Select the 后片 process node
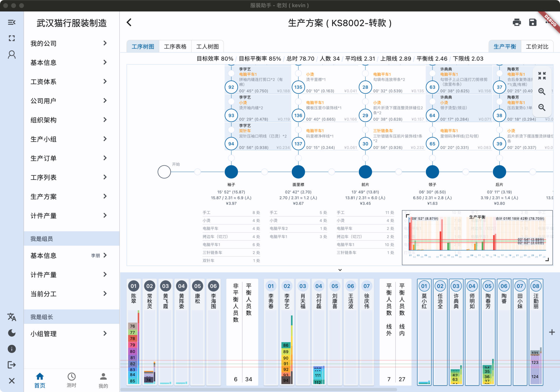This screenshot has height=392, width=560. (x=500, y=172)
